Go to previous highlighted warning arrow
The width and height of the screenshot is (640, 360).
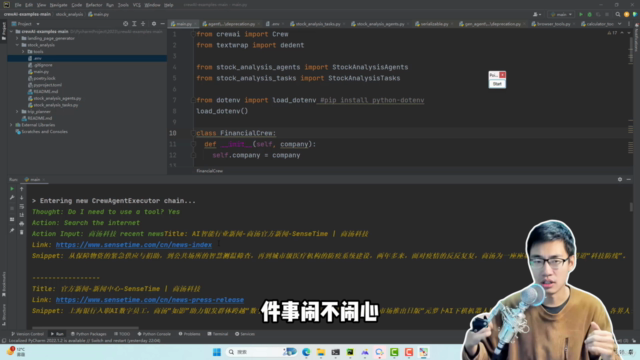[x=622, y=33]
